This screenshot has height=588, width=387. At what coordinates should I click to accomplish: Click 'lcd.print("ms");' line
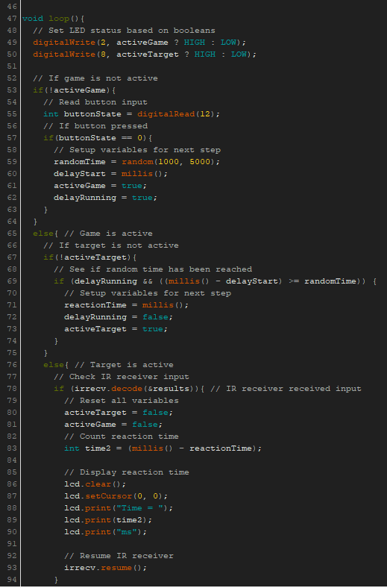click(105, 532)
